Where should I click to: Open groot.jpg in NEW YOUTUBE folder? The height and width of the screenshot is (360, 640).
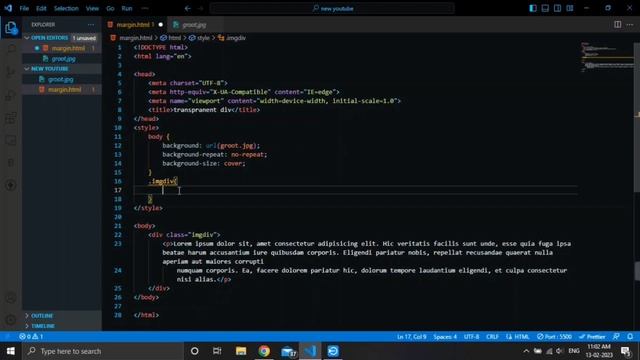[61, 79]
